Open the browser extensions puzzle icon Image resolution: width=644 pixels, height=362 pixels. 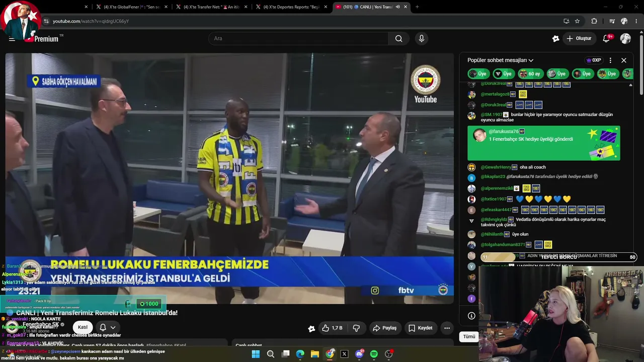click(594, 21)
